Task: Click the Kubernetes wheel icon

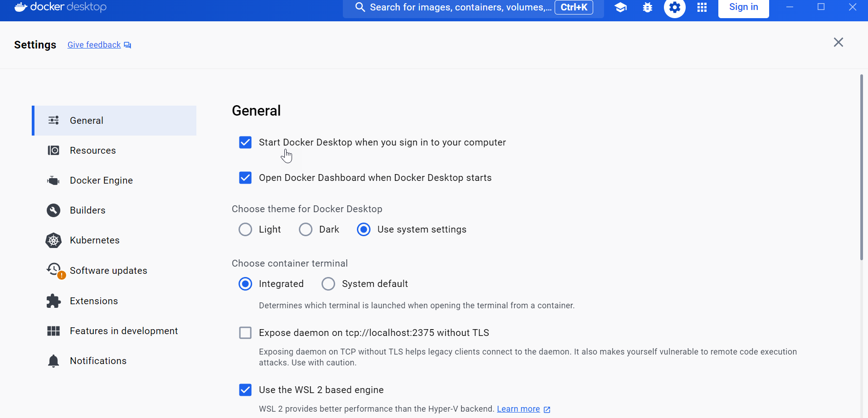Action: pyautogui.click(x=54, y=240)
